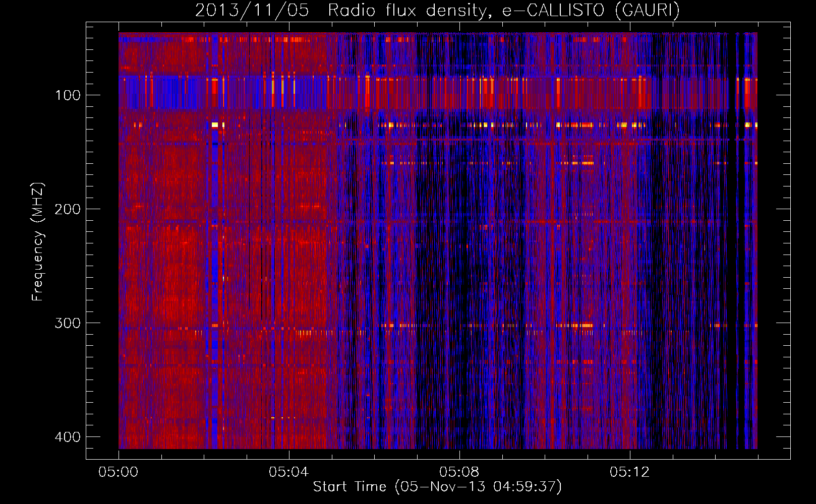Click the 'Frequency (MHZ)' axis label

pyautogui.click(x=38, y=242)
